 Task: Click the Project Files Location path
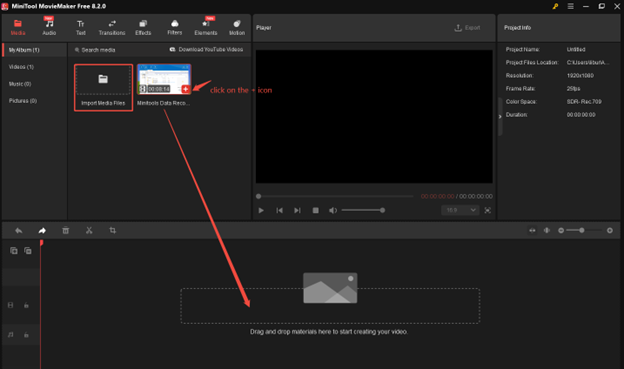click(588, 62)
